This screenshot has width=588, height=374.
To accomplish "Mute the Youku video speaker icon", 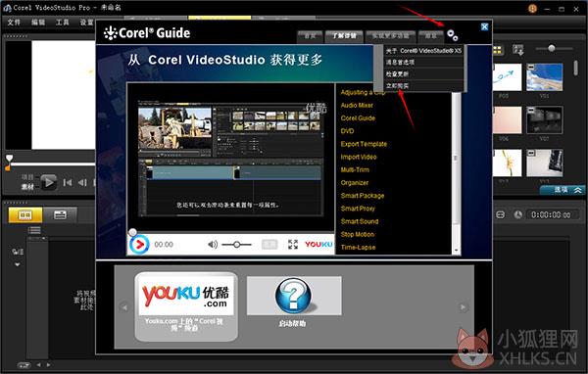I will pyautogui.click(x=213, y=245).
